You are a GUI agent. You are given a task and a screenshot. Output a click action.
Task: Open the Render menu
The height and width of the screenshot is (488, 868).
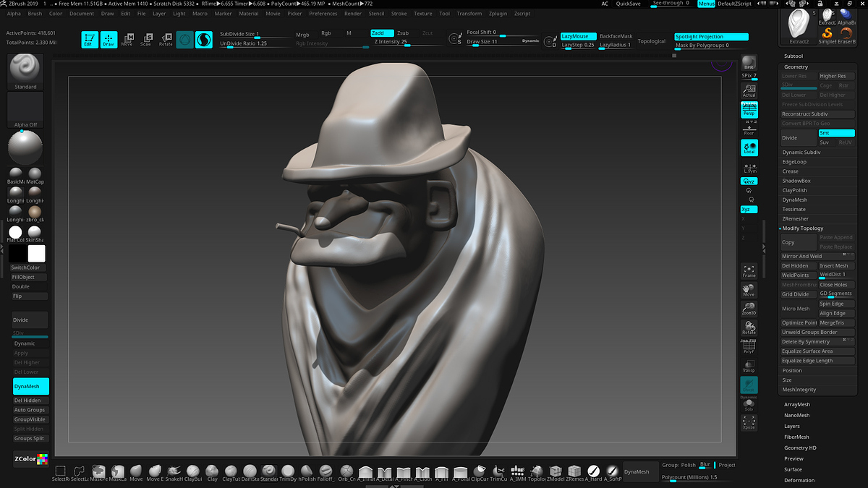click(353, 14)
